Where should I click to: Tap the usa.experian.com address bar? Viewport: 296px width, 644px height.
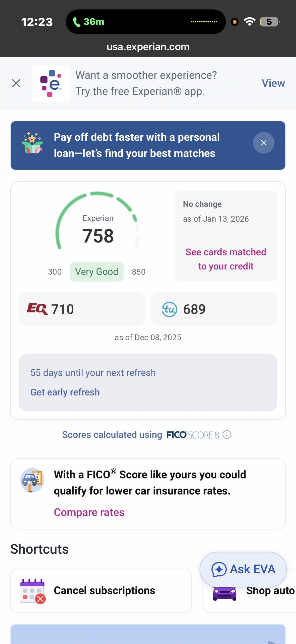click(148, 47)
